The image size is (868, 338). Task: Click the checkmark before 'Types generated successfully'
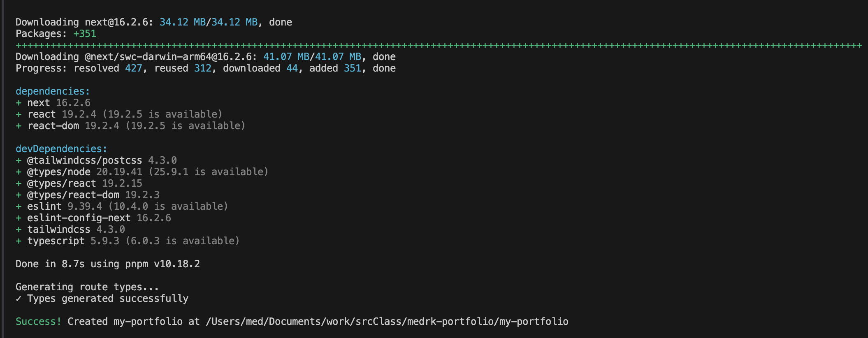coord(19,298)
